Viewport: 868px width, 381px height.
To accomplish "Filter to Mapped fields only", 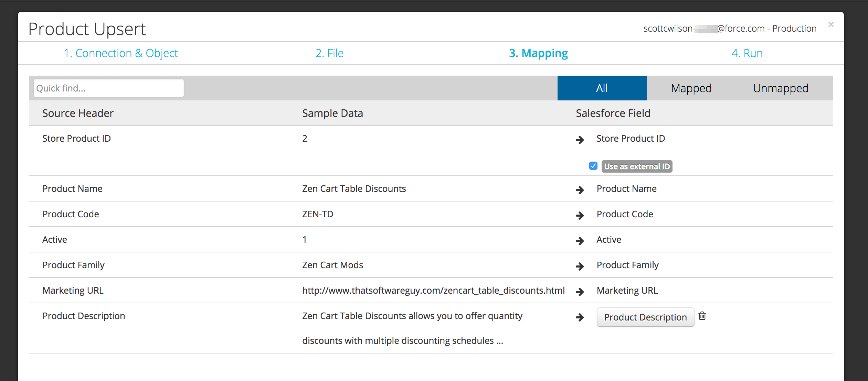I will [691, 88].
